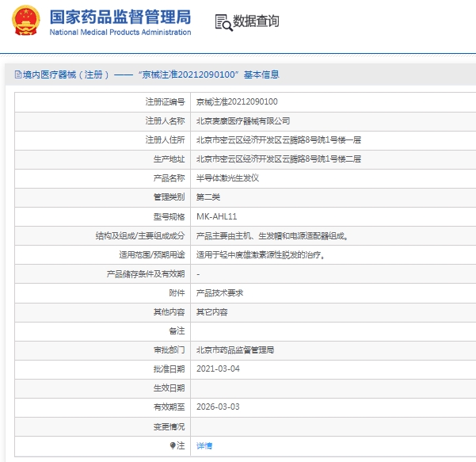Click the 备注 row label
This screenshot has width=476, height=462.
click(177, 330)
